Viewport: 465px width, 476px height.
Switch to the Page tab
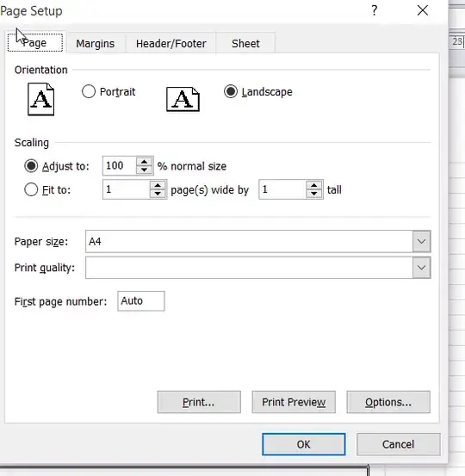tap(35, 43)
